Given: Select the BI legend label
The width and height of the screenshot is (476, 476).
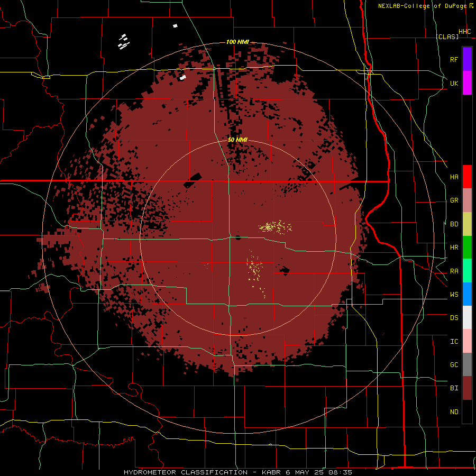Looking at the screenshot, I should point(454,388).
